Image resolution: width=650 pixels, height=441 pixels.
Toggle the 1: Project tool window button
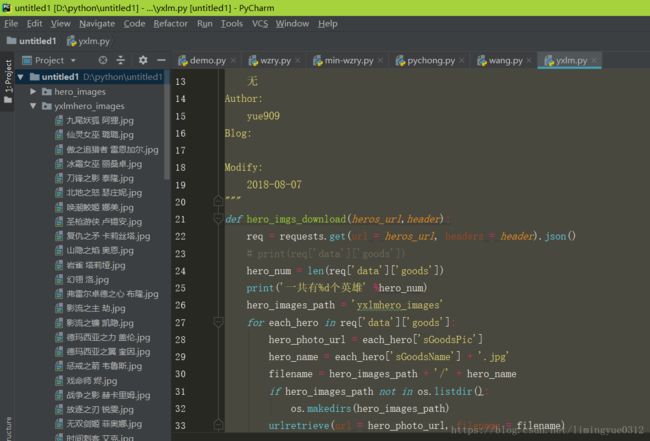pos(7,81)
